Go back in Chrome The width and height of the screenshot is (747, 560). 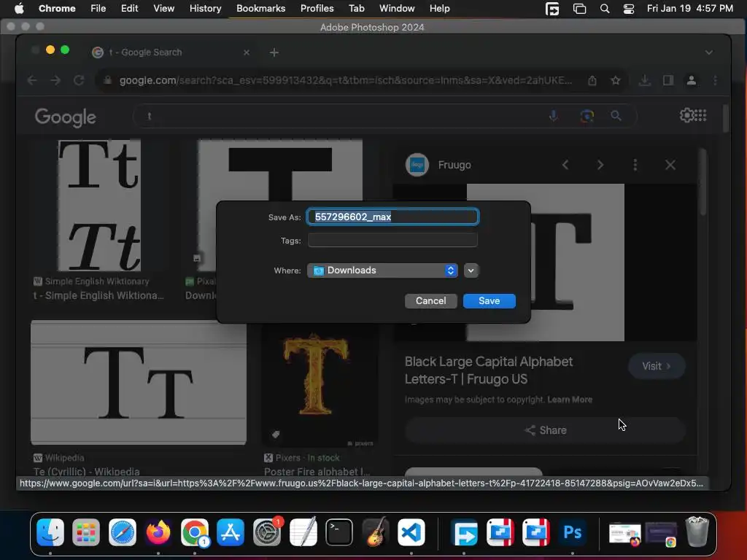32,80
